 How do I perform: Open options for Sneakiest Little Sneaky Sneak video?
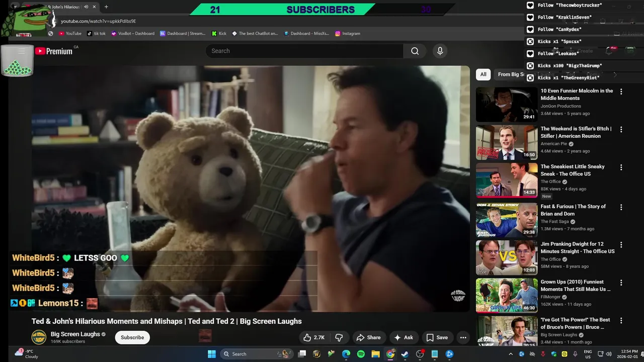coord(621,167)
